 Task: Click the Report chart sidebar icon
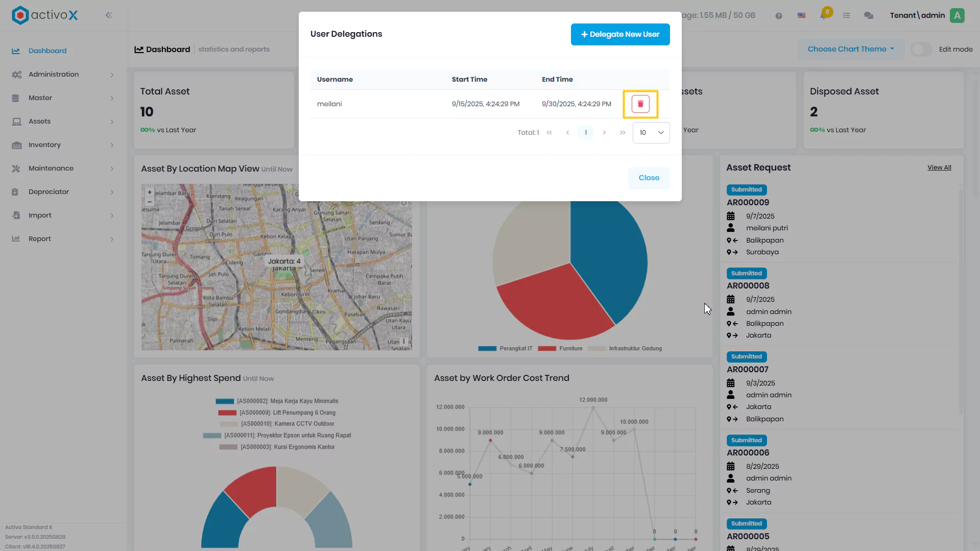pyautogui.click(x=16, y=239)
